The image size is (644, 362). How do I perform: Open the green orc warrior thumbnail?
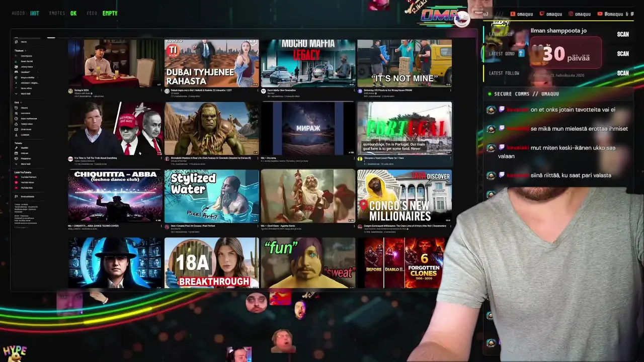point(211,129)
